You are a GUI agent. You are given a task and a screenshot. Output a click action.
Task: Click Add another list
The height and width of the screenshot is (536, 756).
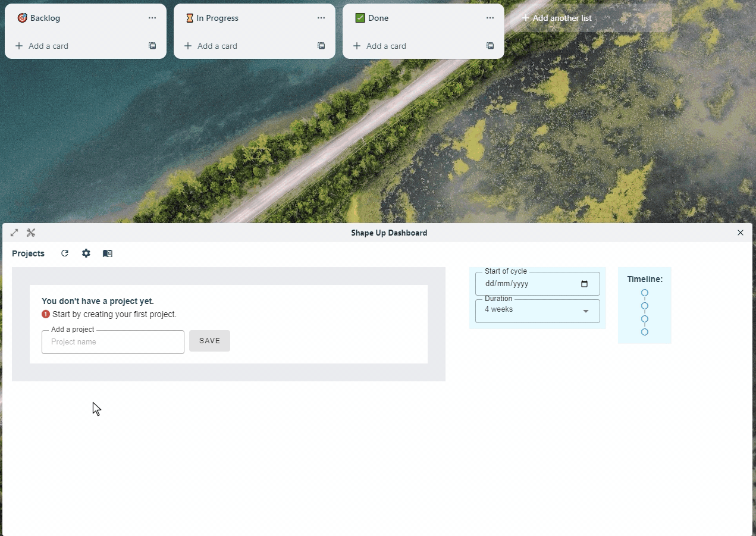coord(557,18)
